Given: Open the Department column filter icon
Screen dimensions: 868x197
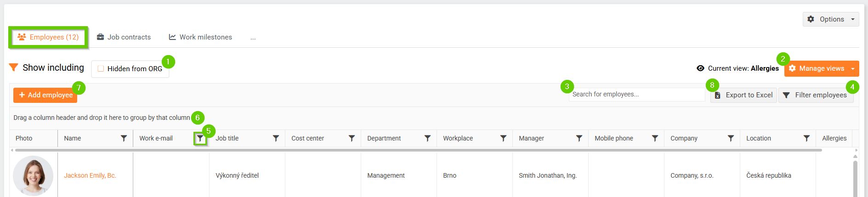Looking at the screenshot, I should tap(427, 138).
